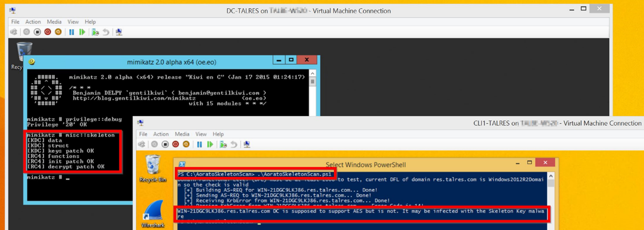Create a checkpoint of the CLI1-TALRES VM
Screen dimensions: 644x230
click(223, 144)
